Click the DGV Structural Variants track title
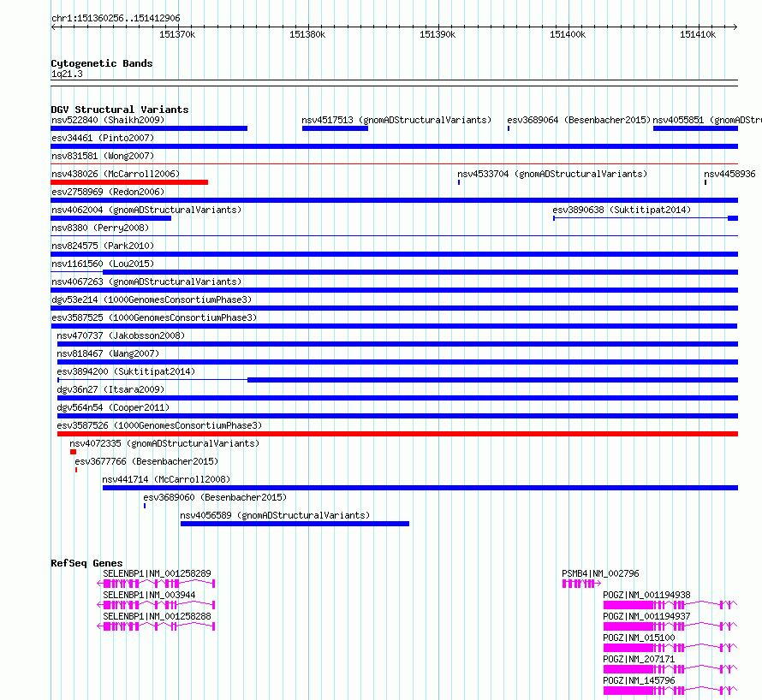This screenshot has width=762, height=700. pyautogui.click(x=120, y=110)
